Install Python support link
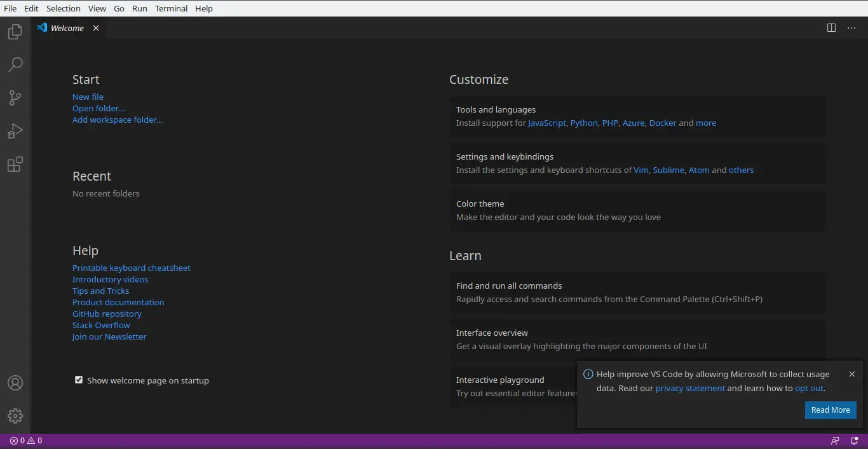Viewport: 868px width, 449px height. coord(584,123)
